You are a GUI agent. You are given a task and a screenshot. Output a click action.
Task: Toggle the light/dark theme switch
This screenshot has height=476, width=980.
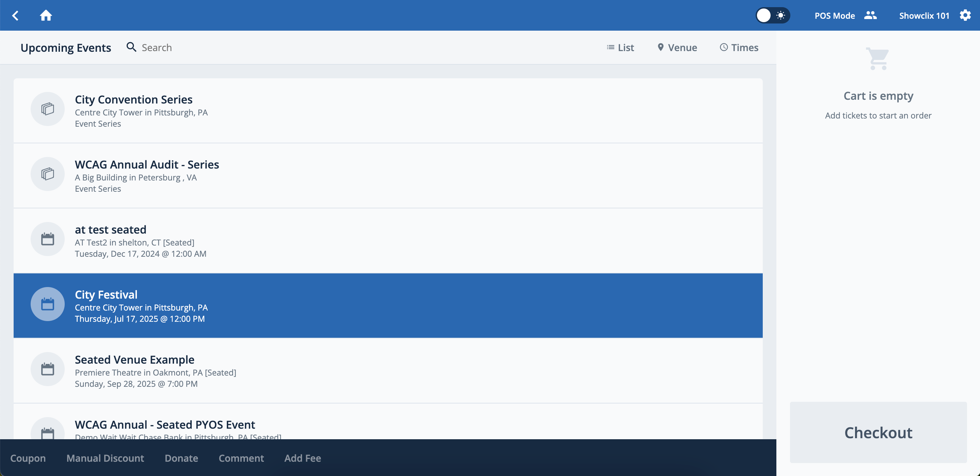[772, 16]
